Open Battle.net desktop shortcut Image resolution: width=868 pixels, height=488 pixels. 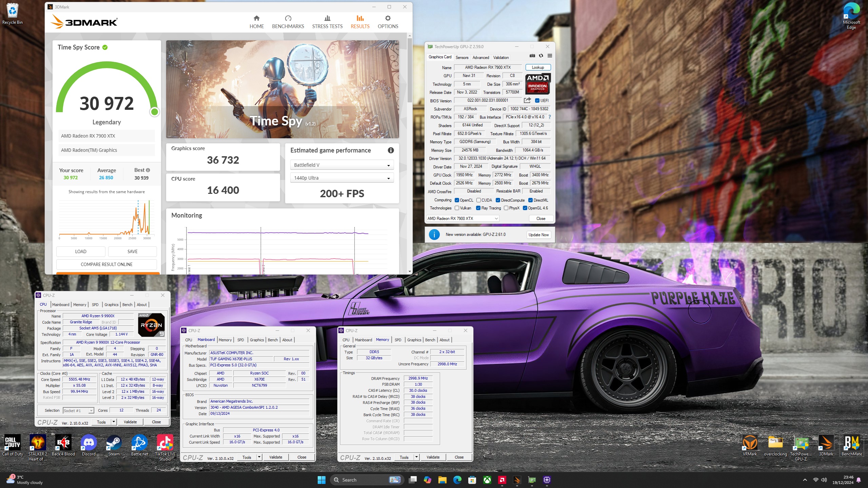click(x=140, y=445)
